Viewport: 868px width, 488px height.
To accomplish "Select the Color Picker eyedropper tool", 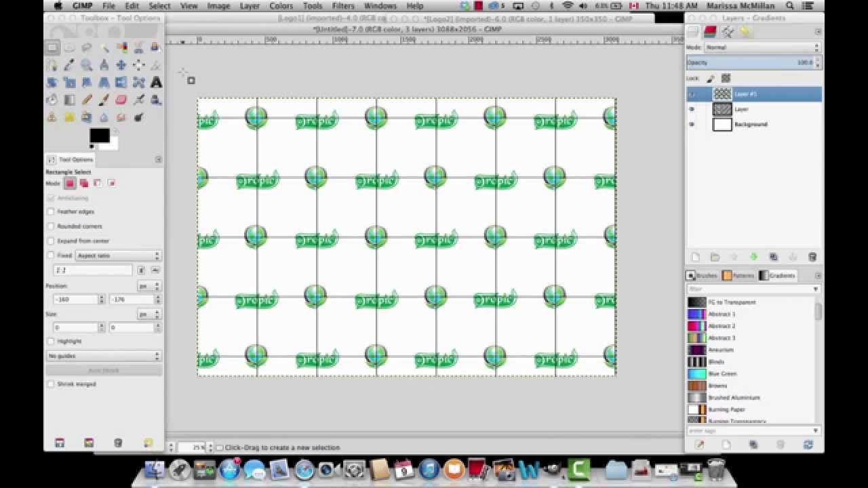I will [69, 65].
